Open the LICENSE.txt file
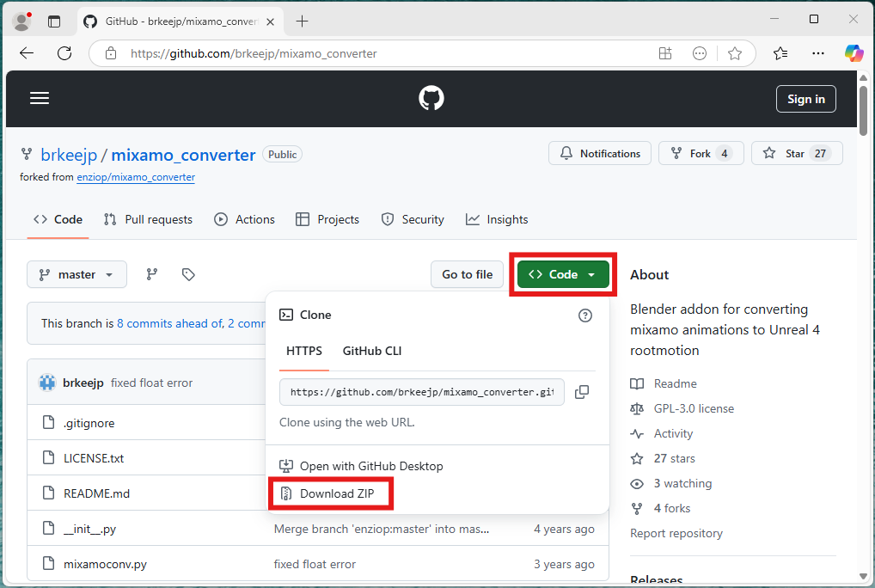 point(94,458)
